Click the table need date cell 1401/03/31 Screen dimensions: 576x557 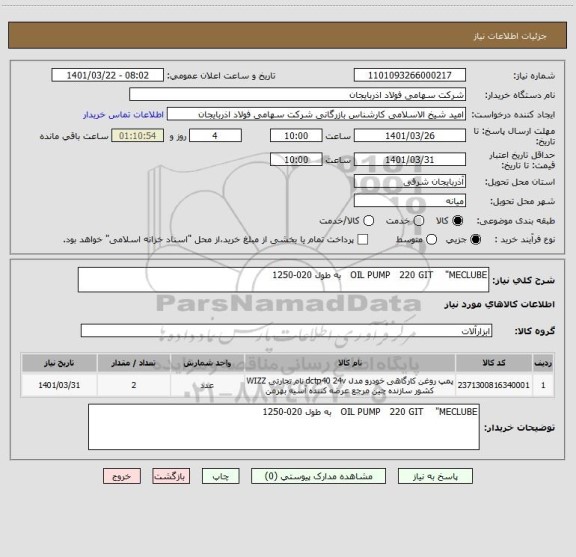coord(59,385)
